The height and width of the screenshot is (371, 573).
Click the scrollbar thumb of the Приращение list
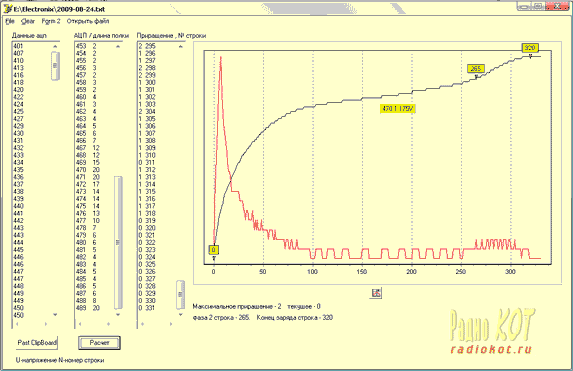click(x=181, y=294)
